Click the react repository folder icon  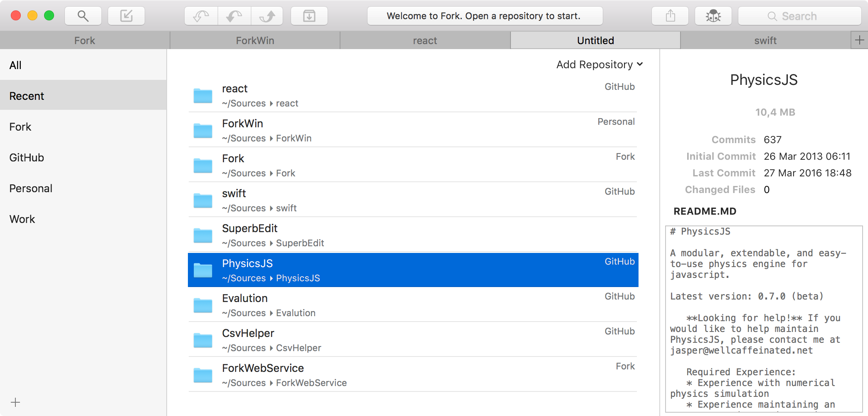coord(203,95)
